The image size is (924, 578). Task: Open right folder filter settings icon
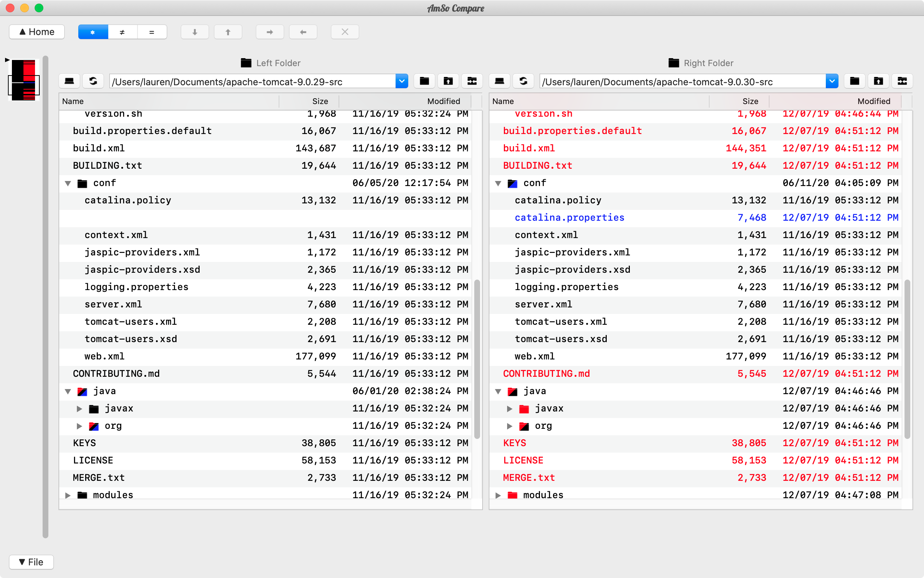pyautogui.click(x=903, y=81)
